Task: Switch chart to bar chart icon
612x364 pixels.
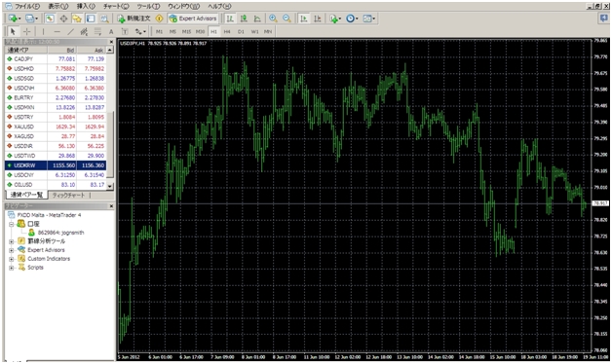Action: click(230, 18)
